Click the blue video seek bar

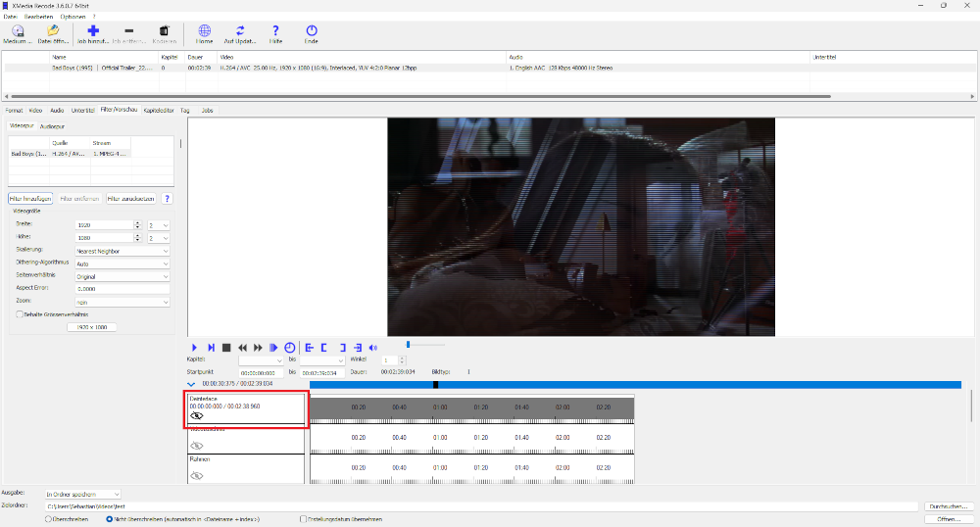pos(636,385)
